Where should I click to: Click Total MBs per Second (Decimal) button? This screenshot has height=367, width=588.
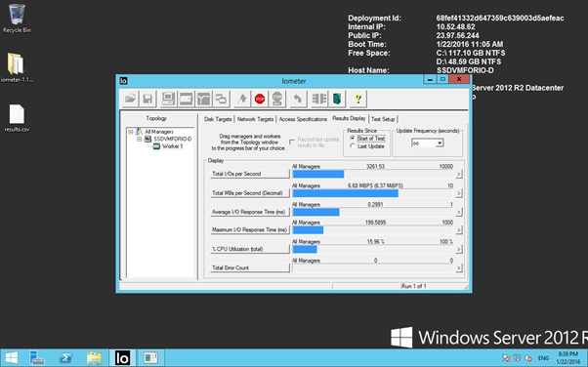(250, 193)
